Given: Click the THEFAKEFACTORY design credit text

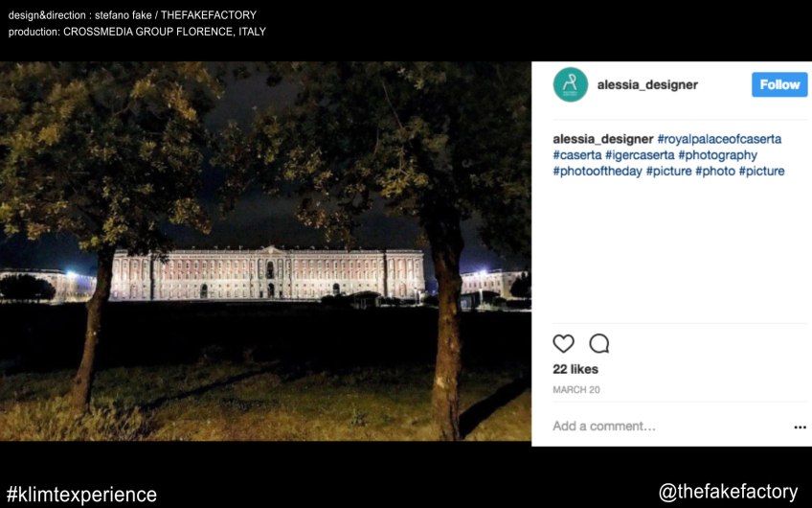Looking at the screenshot, I should point(209,15).
